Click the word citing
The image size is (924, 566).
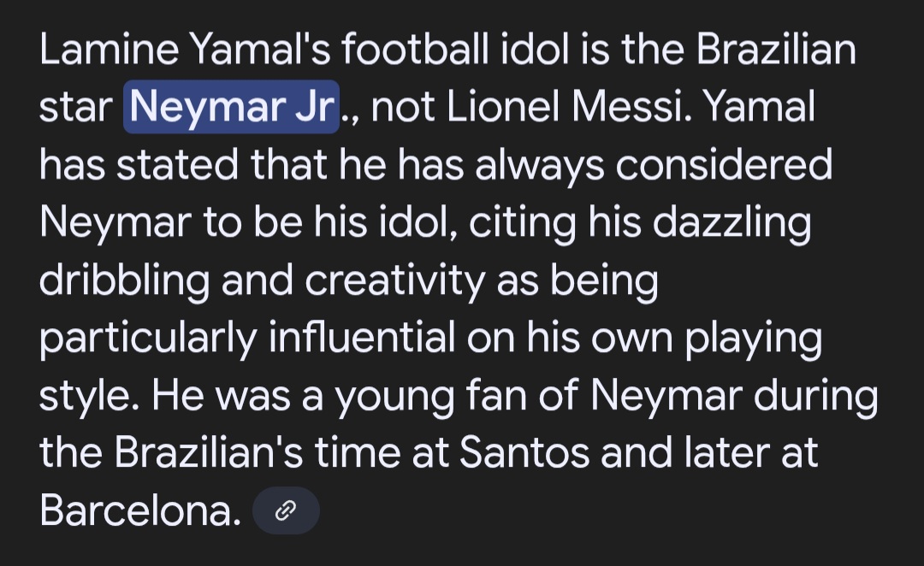[x=522, y=224]
